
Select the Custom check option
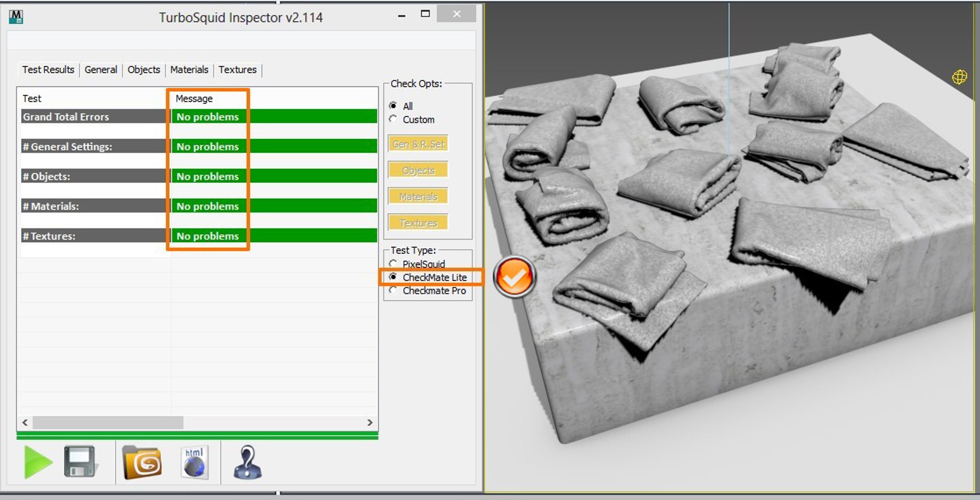click(x=411, y=120)
